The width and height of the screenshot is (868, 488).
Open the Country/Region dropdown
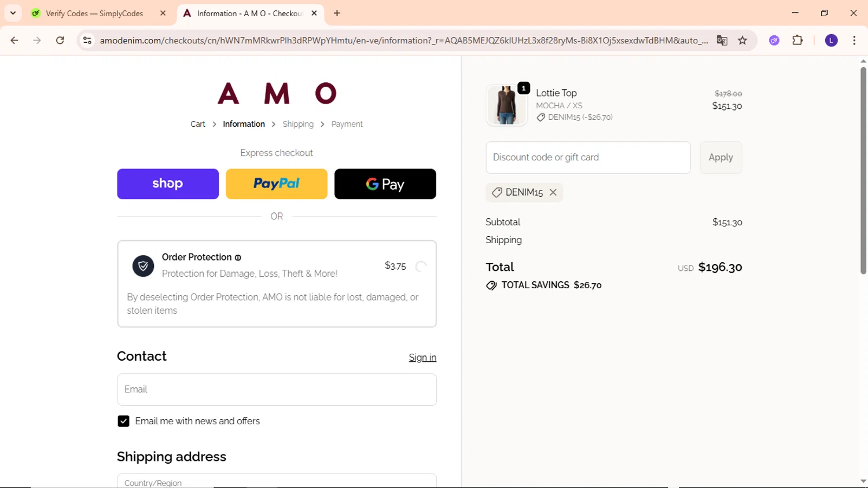277,481
